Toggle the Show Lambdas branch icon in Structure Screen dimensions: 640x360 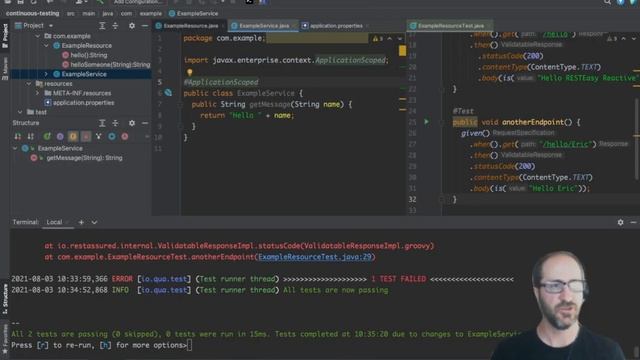point(99,136)
